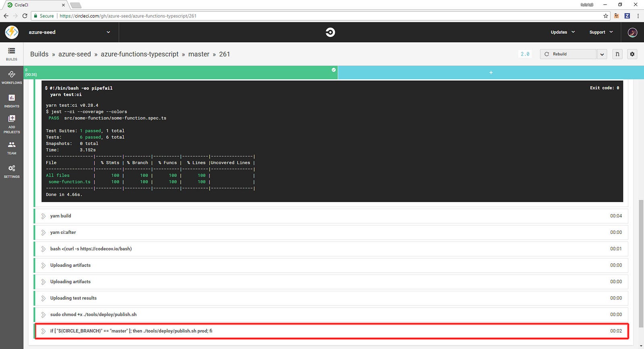Expand the yarn build step
The height and width of the screenshot is (349, 644).
[x=331, y=216]
